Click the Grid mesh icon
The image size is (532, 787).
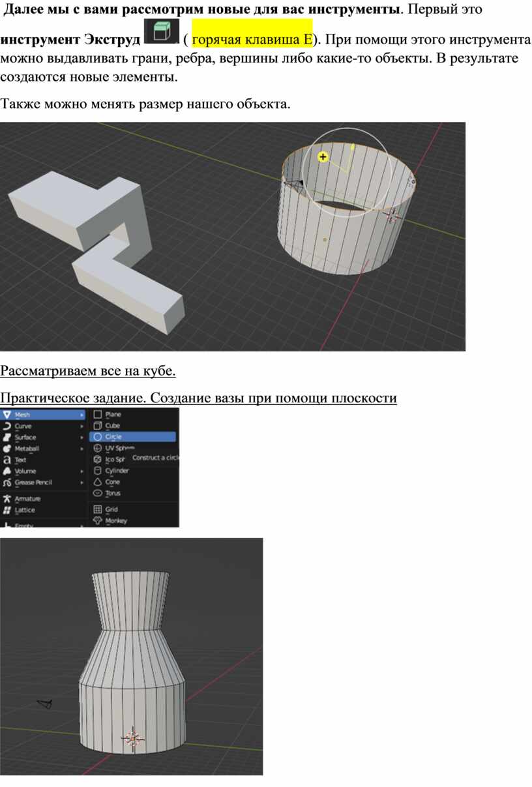(97, 509)
